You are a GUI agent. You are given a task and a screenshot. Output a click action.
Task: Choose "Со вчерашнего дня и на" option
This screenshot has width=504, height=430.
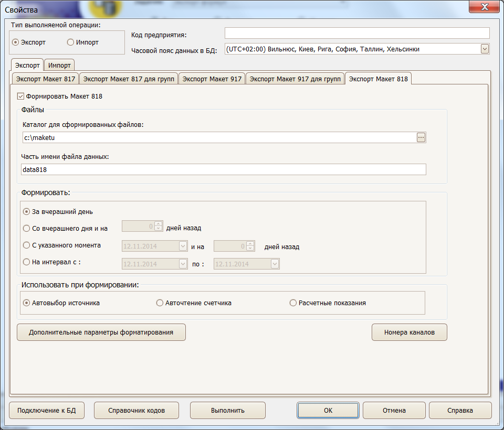point(26,228)
